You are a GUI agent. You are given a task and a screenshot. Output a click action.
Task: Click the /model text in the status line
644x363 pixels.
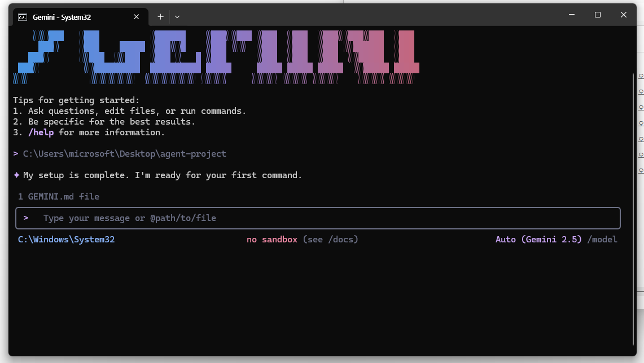(x=602, y=240)
